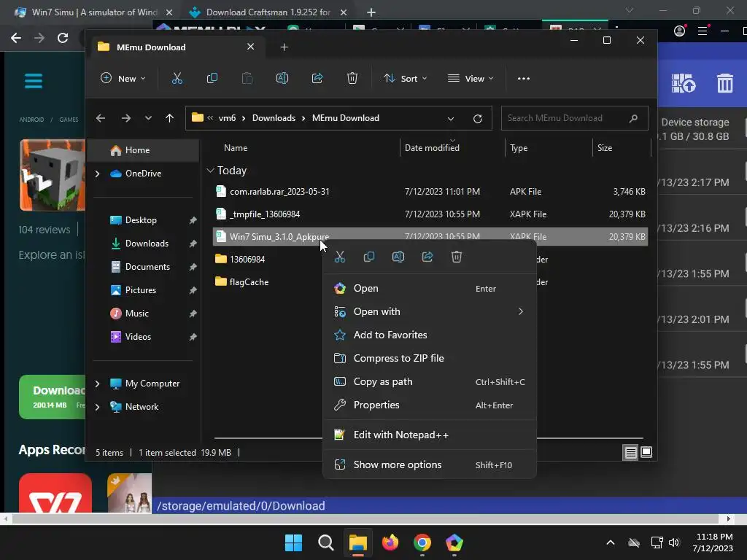Image resolution: width=747 pixels, height=560 pixels.
Task: Collapse the Today group
Action: (x=210, y=171)
